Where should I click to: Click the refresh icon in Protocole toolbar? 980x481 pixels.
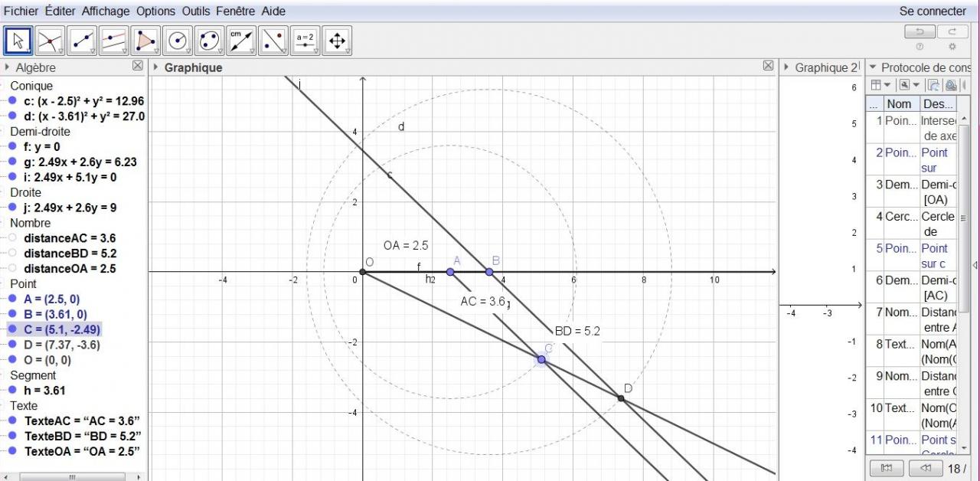(x=933, y=85)
